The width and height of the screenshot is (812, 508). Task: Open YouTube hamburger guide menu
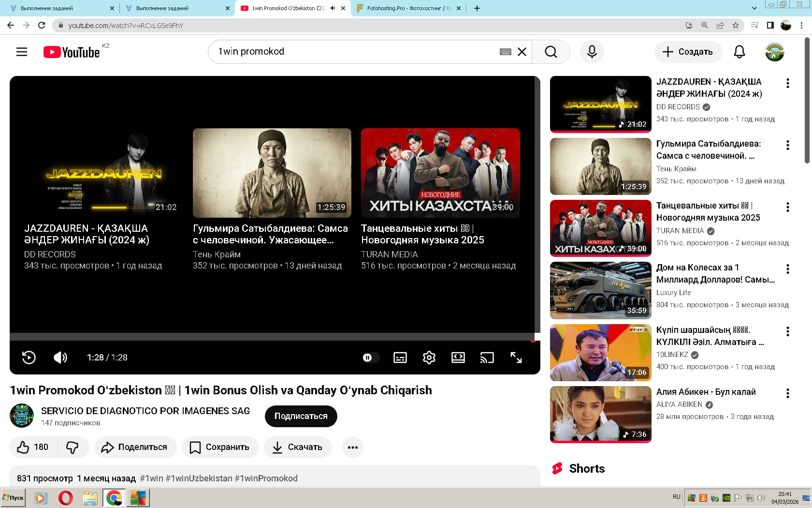coord(22,52)
